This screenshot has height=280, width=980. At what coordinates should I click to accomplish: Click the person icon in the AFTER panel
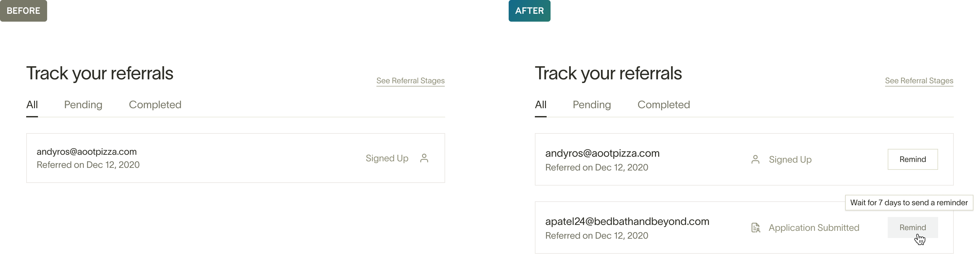coord(755,160)
